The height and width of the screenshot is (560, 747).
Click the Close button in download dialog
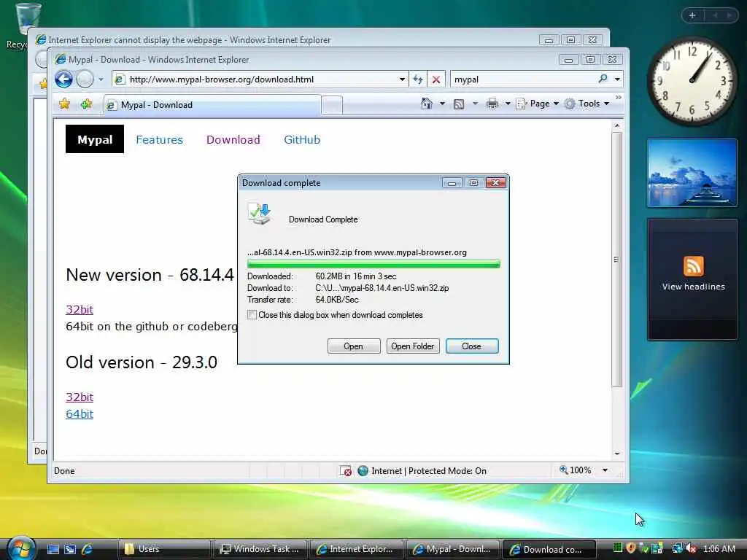(x=472, y=346)
